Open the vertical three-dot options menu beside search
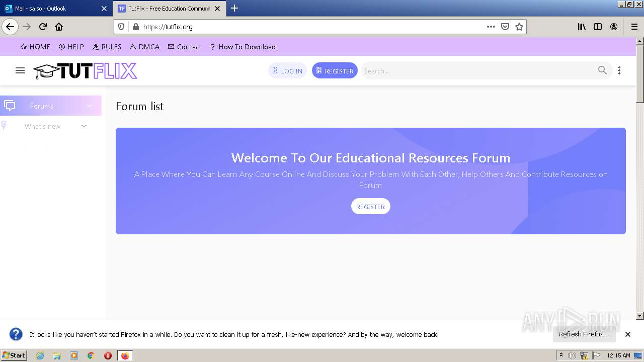 tap(619, 70)
